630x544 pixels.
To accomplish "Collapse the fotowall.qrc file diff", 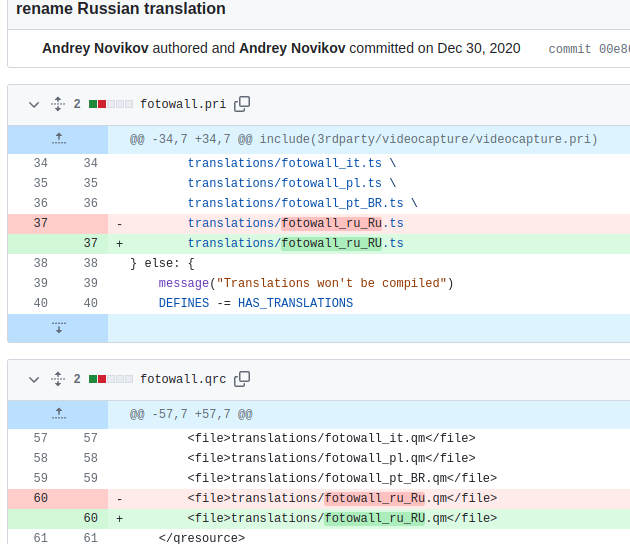I will pyautogui.click(x=34, y=379).
